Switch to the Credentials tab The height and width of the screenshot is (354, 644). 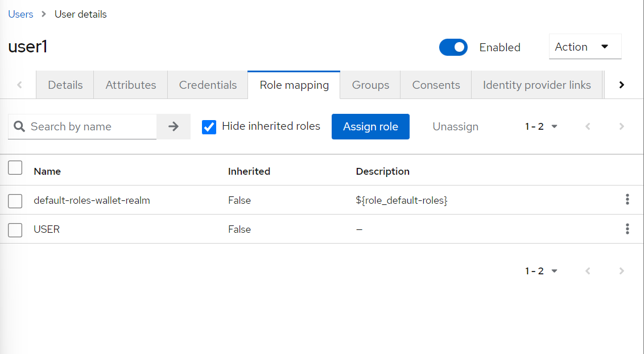click(x=208, y=85)
